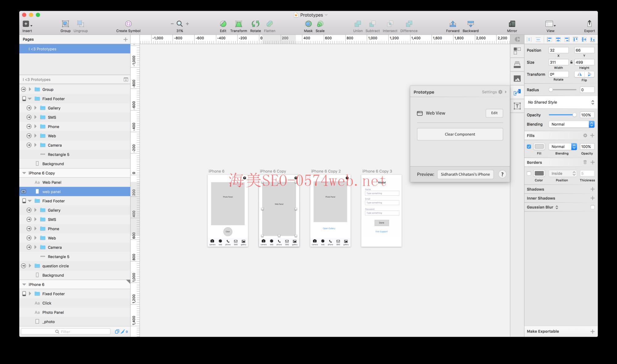617x364 pixels.
Task: Click the Mask icon in the toolbar
Action: [x=308, y=24]
